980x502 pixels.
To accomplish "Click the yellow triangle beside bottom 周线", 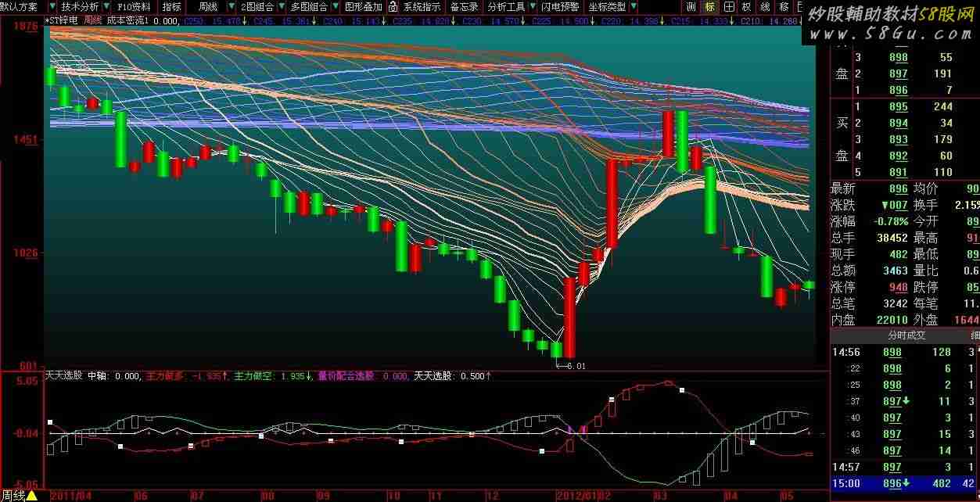I will click(x=32, y=495).
